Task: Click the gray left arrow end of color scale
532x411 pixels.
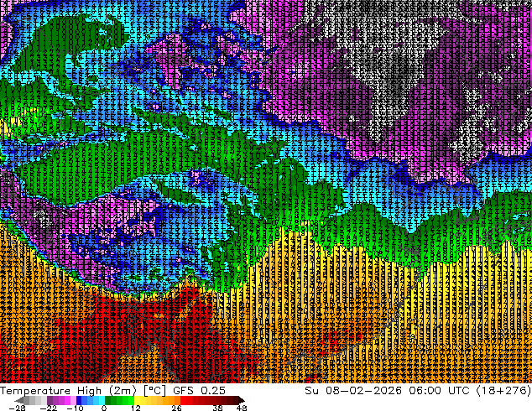Action: 19,400
